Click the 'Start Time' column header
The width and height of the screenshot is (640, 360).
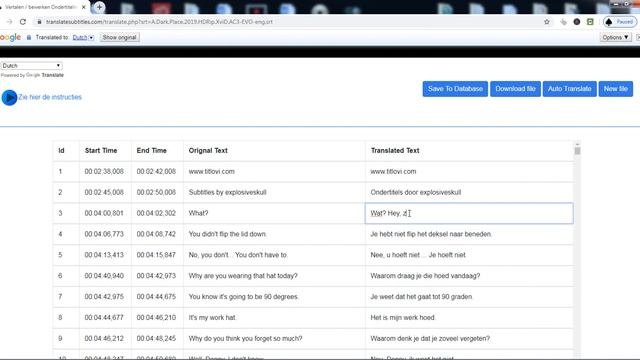pos(101,151)
